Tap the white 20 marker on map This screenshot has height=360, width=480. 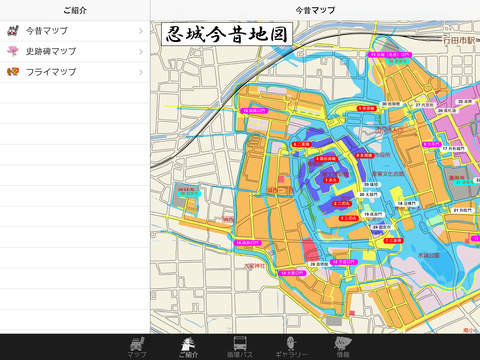(369, 194)
